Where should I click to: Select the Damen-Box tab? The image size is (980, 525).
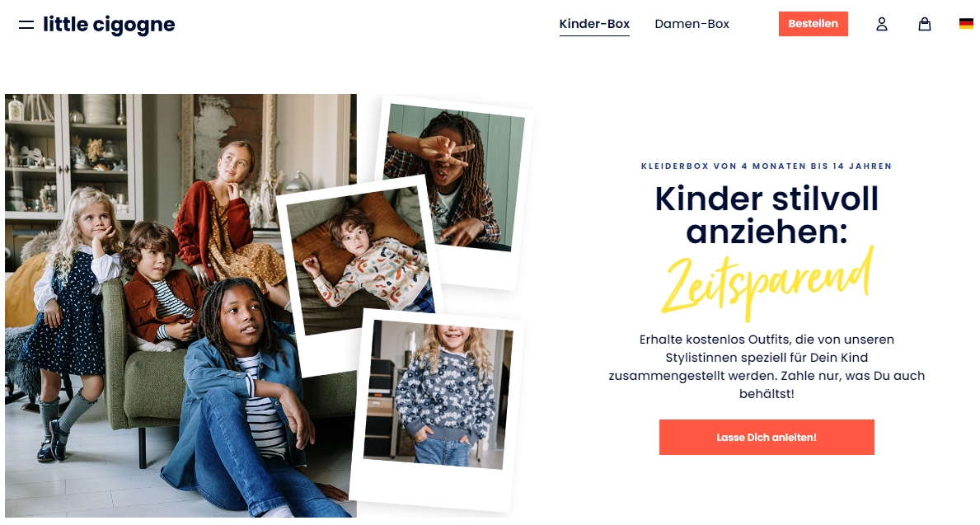[x=692, y=24]
